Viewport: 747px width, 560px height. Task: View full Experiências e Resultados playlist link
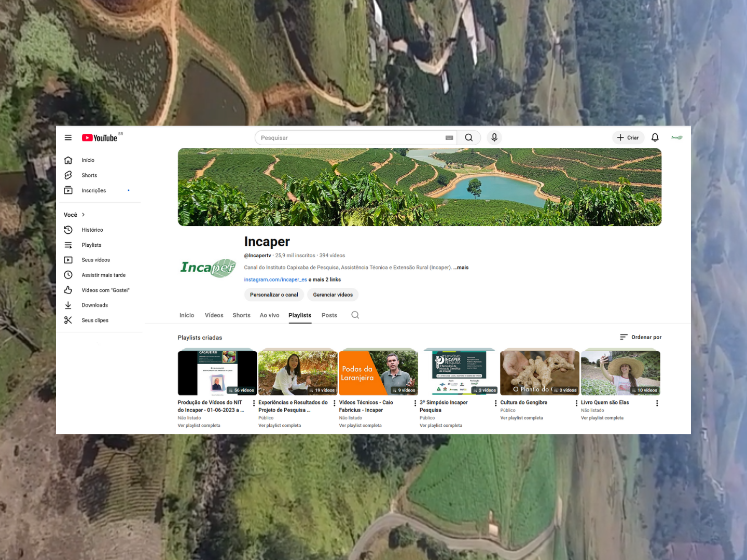tap(280, 426)
